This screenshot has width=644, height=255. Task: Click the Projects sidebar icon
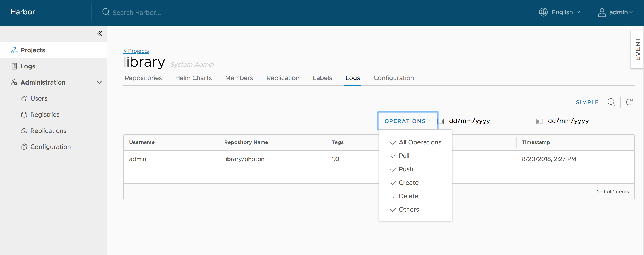pos(14,50)
